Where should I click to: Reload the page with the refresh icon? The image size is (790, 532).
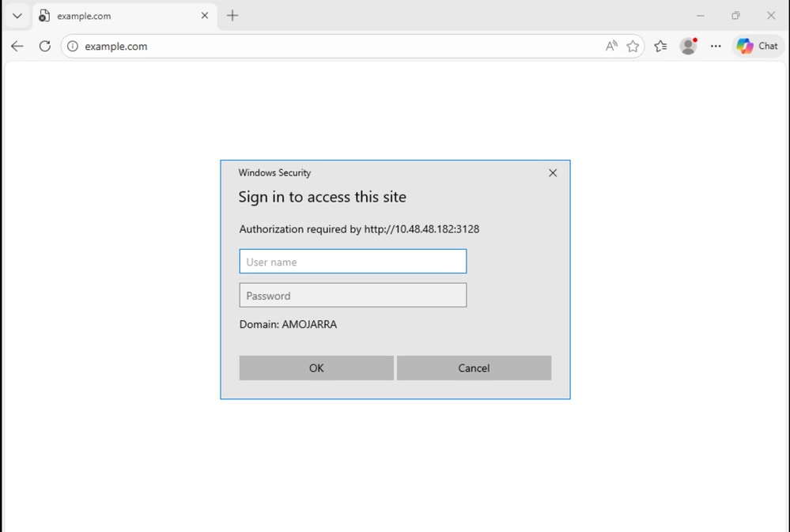45,46
